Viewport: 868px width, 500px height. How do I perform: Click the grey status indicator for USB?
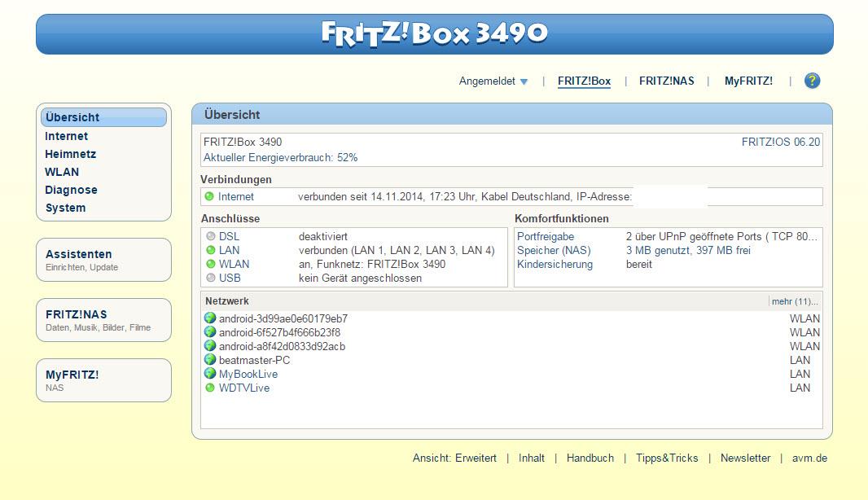(210, 278)
